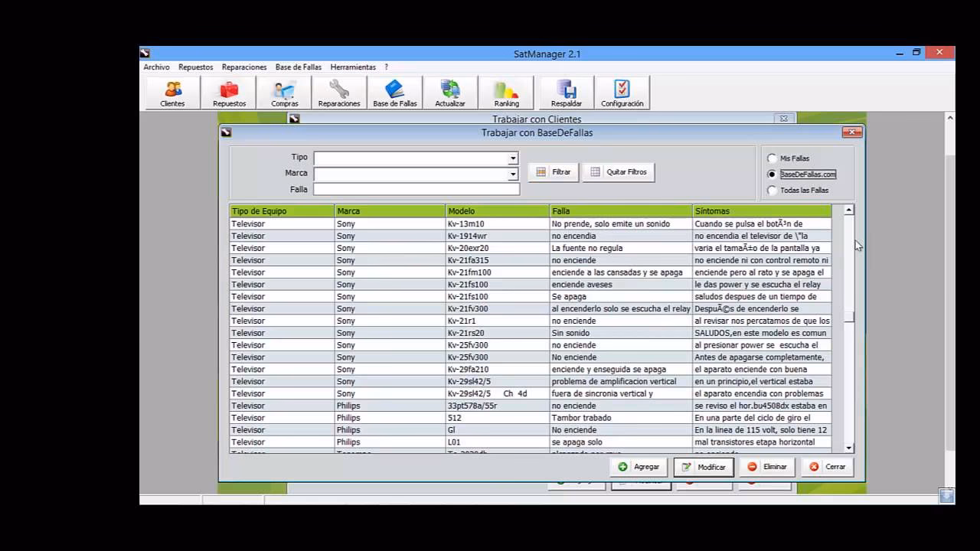This screenshot has height=551, width=980.
Task: Select the Todas las Fallas radio button
Action: coord(772,191)
